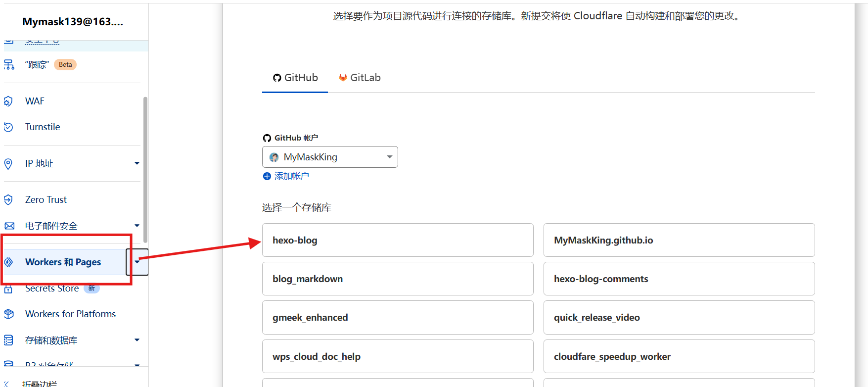Open Workers 和 Pages in sidebar
868x387 pixels.
pyautogui.click(x=63, y=262)
